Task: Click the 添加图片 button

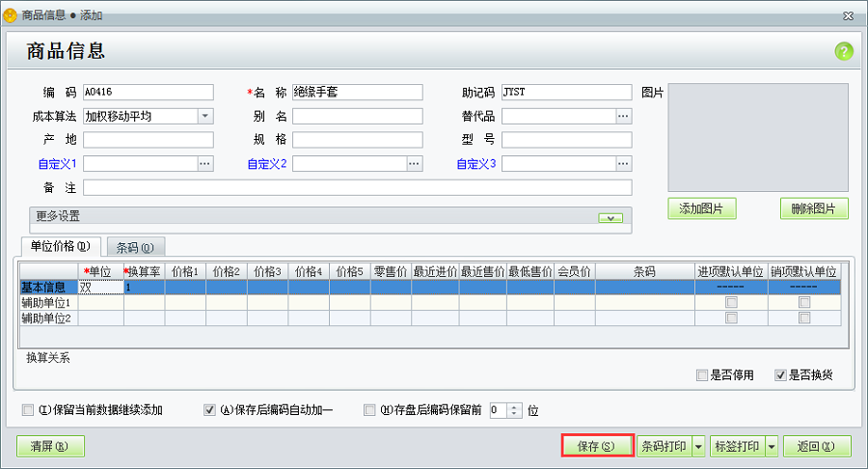Action: pyautogui.click(x=702, y=208)
